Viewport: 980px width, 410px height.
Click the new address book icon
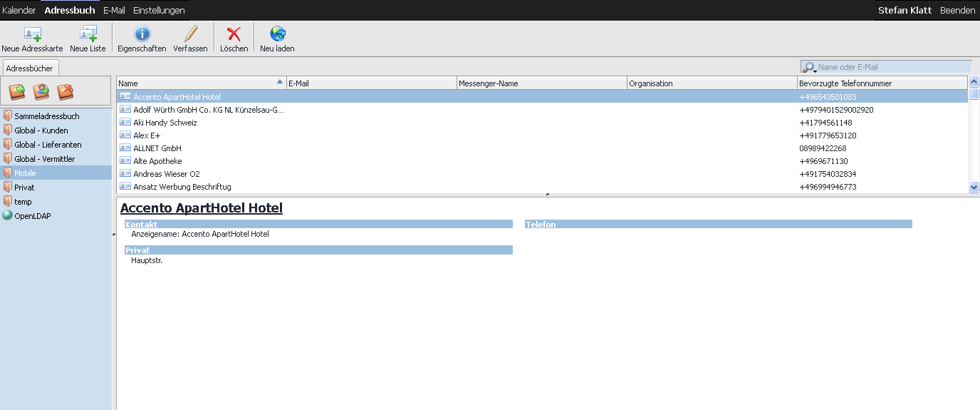tap(17, 92)
